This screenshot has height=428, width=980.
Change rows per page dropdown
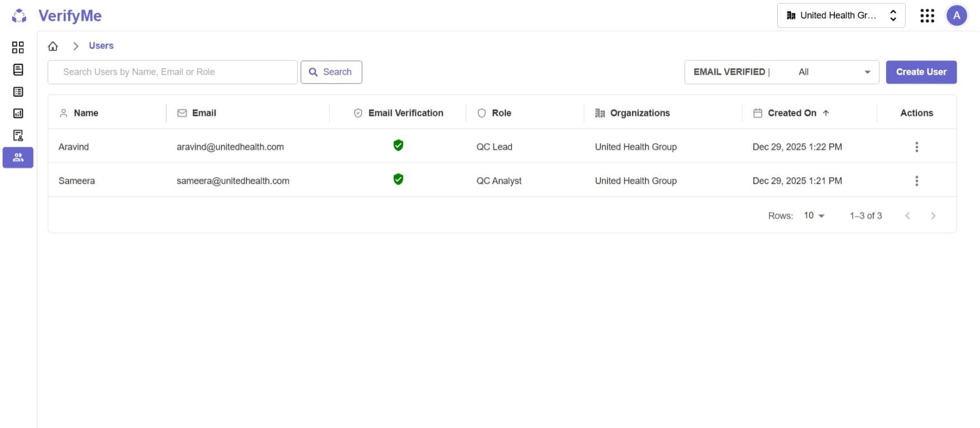[x=814, y=216]
